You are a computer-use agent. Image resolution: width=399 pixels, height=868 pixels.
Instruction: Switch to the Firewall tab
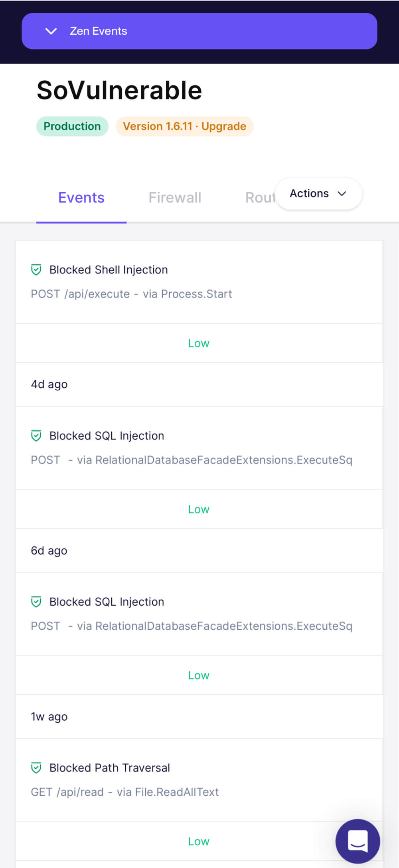pyautogui.click(x=175, y=198)
